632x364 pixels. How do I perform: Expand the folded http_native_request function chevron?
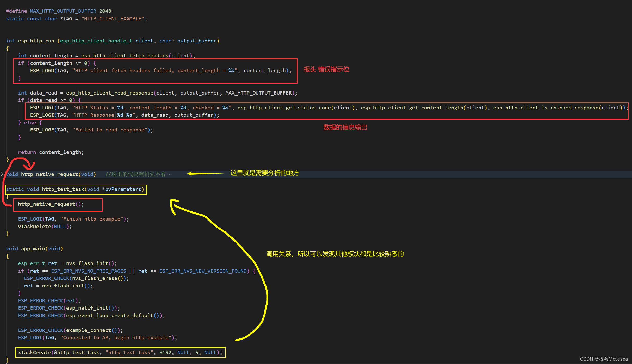tap(2, 174)
